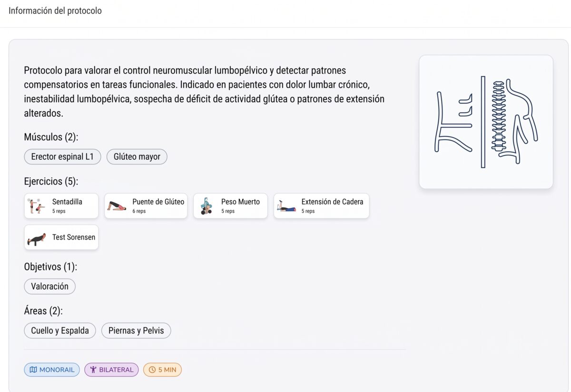
Task: Click the Monorail badge label
Action: (57, 370)
